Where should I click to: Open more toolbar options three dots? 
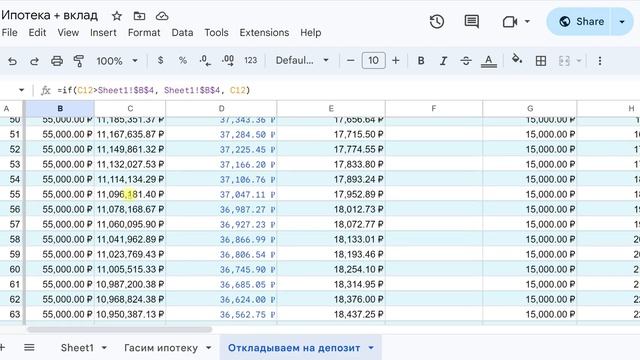(x=600, y=61)
